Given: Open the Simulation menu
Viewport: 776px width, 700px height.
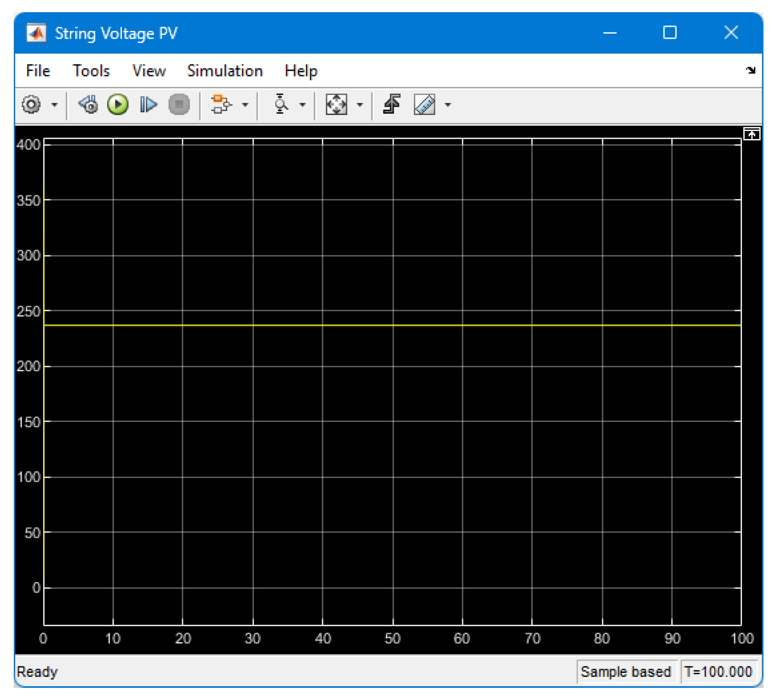Looking at the screenshot, I should click(x=224, y=71).
